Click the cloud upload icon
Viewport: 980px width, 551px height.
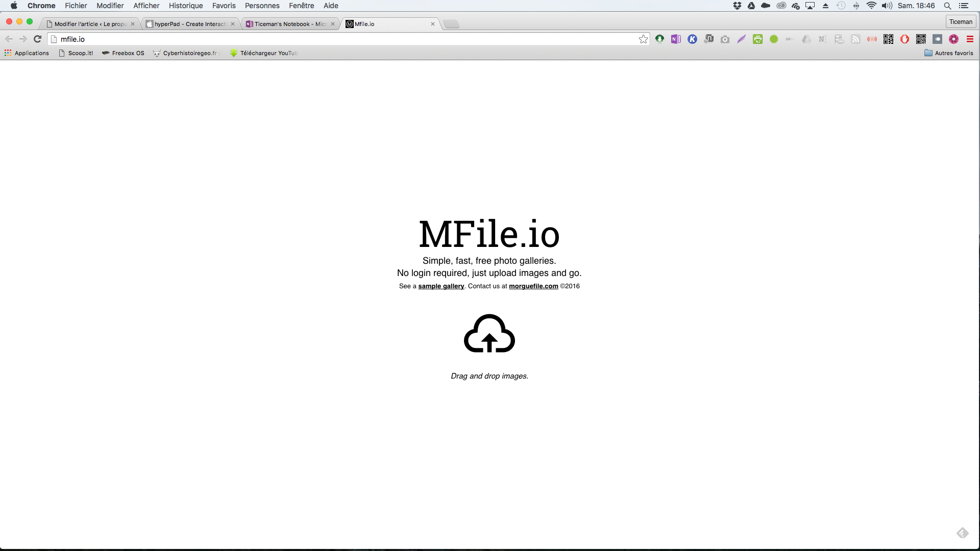(489, 333)
